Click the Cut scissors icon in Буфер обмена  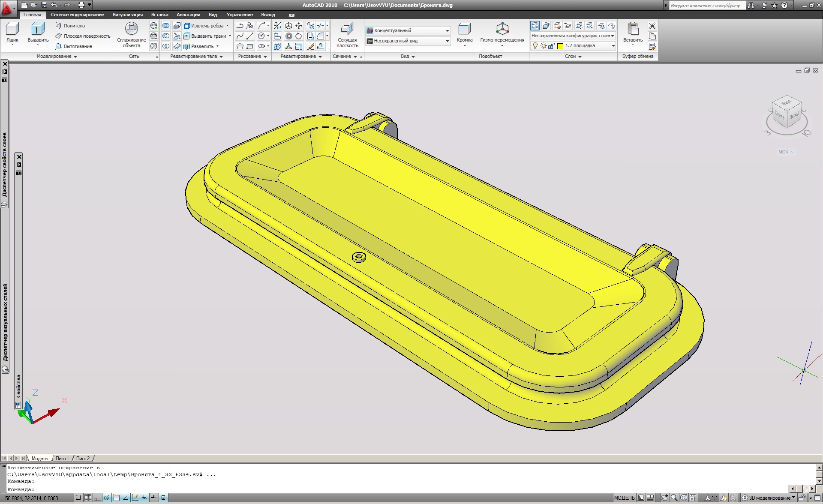coord(652,26)
